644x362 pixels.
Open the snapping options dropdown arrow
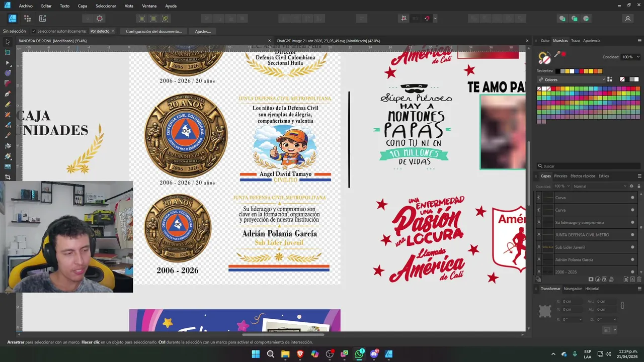(x=435, y=19)
